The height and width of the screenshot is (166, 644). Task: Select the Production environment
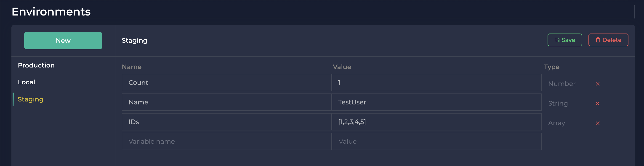tap(36, 65)
